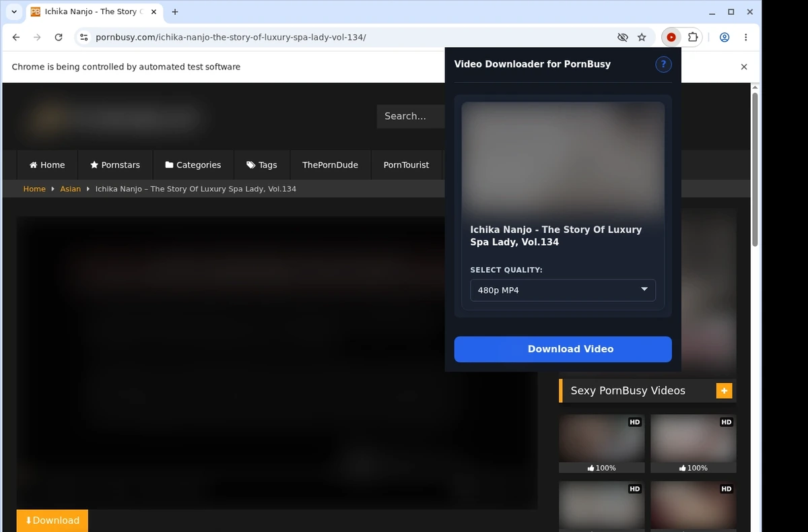Maximize the Chrome window

point(731,12)
